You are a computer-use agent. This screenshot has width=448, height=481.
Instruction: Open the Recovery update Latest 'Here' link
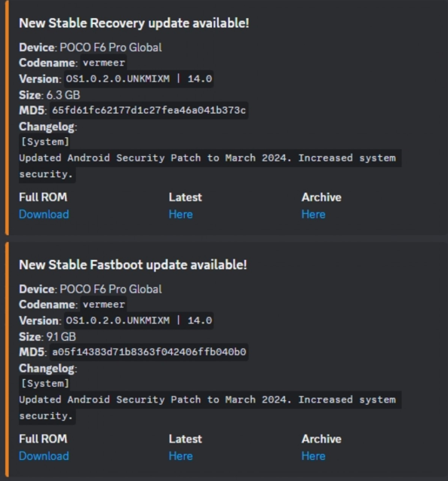click(181, 214)
